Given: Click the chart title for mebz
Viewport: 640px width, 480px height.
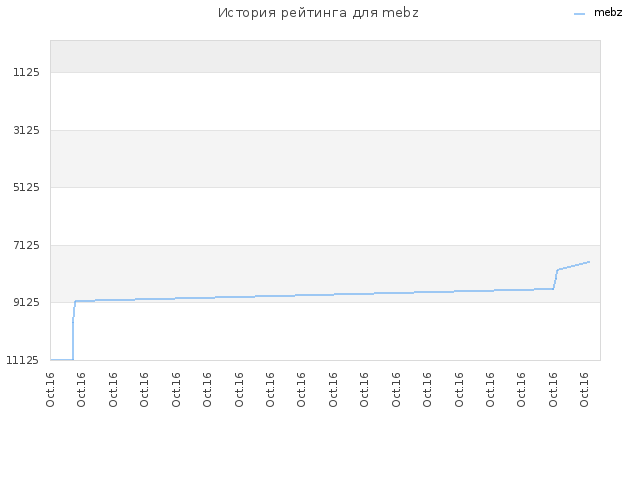Looking at the screenshot, I should (318, 13).
